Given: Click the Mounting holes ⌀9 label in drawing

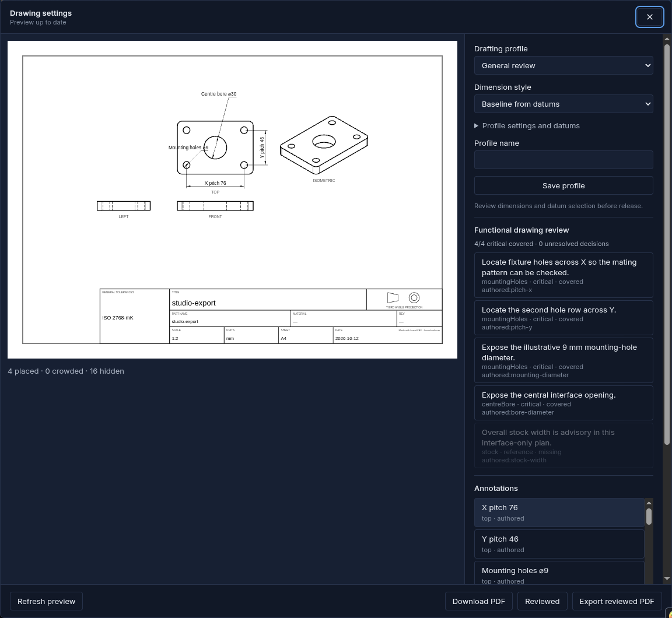Looking at the screenshot, I should point(188,148).
